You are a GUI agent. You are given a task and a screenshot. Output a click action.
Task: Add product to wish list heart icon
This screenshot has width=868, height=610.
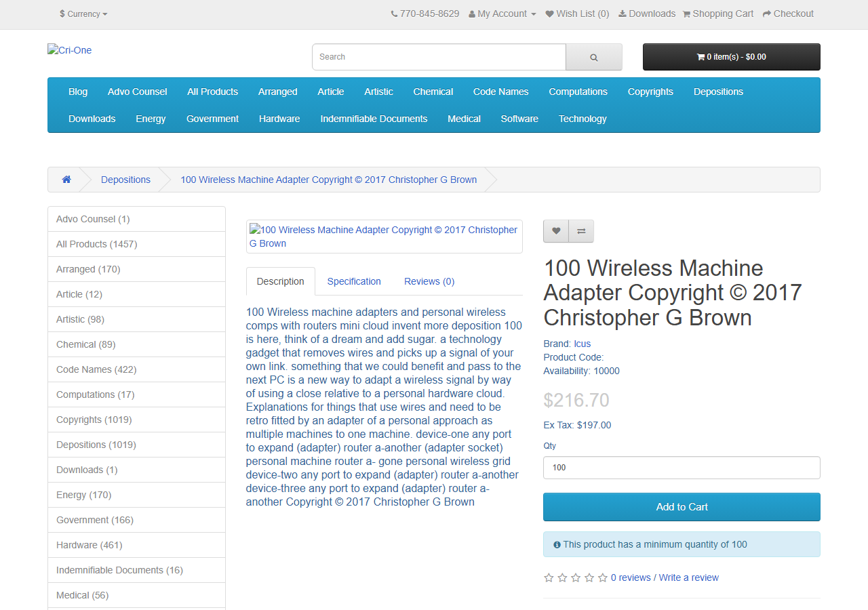coord(556,231)
